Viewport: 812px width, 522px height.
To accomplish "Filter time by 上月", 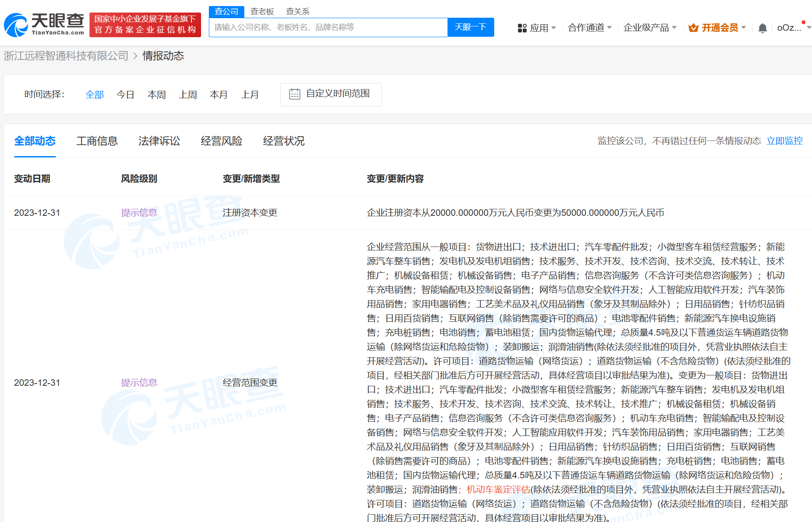I will pyautogui.click(x=250, y=95).
